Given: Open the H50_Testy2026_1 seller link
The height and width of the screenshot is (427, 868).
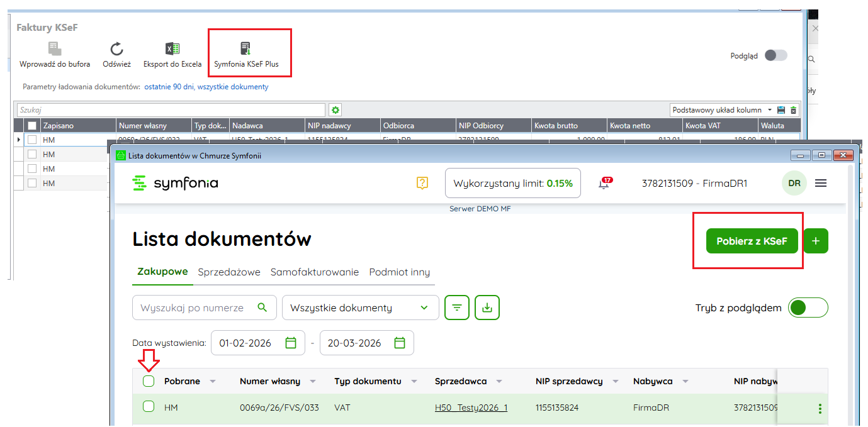Looking at the screenshot, I should click(x=471, y=408).
